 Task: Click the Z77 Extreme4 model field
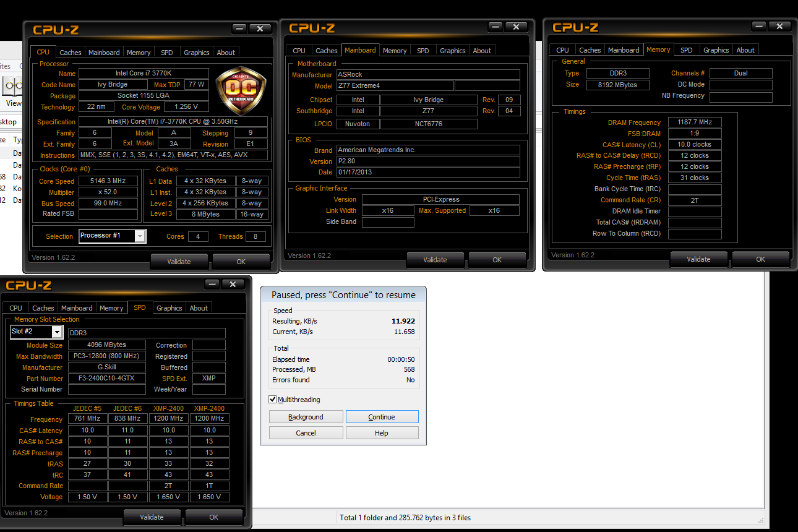pyautogui.click(x=394, y=86)
